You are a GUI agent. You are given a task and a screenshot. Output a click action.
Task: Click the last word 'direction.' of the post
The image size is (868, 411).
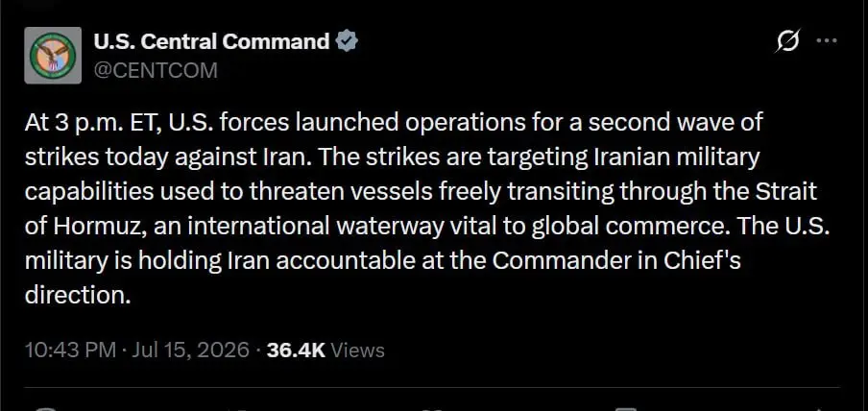tap(78, 295)
